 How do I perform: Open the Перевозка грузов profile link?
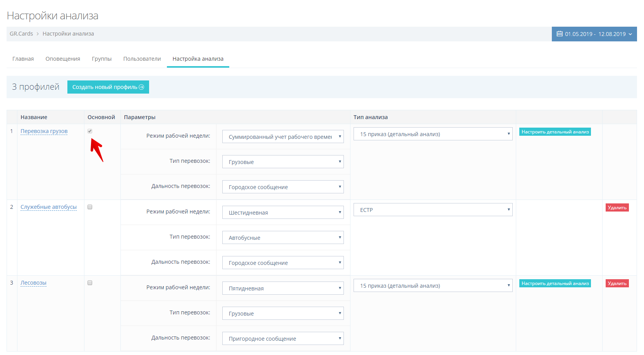44,131
